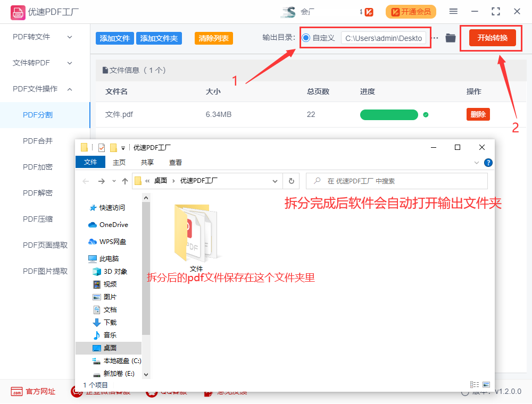532x404 pixels.
Task: Select the 自定义 output directory radio button
Action: coord(306,38)
